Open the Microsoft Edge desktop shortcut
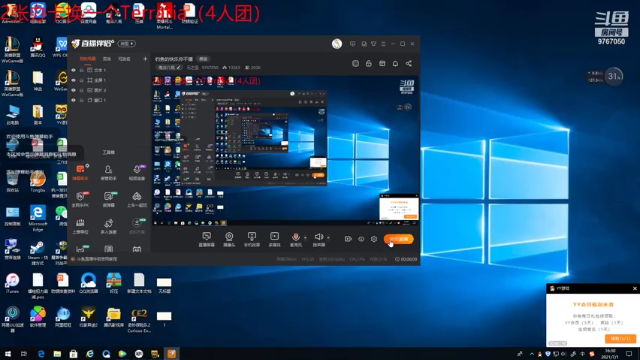640x360 pixels. point(38,218)
